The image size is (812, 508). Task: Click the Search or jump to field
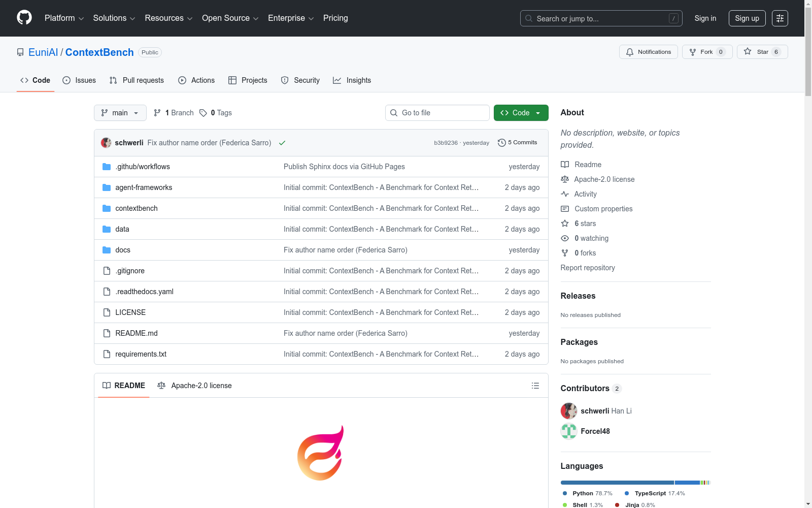coord(601,18)
